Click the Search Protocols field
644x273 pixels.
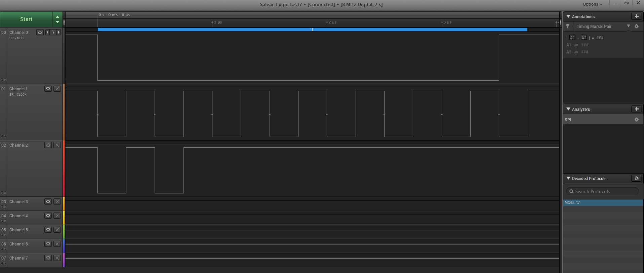pos(603,191)
